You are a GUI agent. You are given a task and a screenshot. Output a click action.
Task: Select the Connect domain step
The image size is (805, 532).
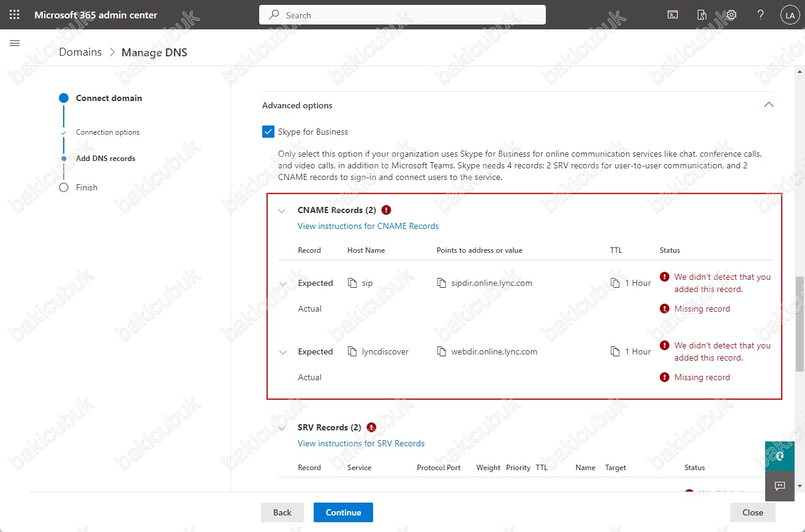click(x=108, y=98)
